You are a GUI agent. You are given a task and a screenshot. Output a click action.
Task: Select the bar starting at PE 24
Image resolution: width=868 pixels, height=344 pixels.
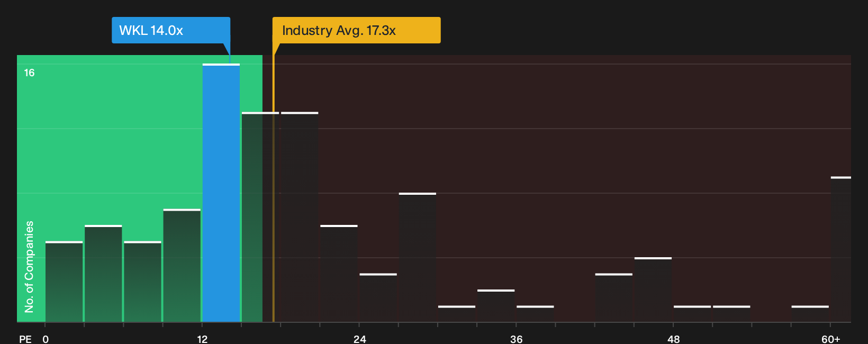(x=378, y=298)
